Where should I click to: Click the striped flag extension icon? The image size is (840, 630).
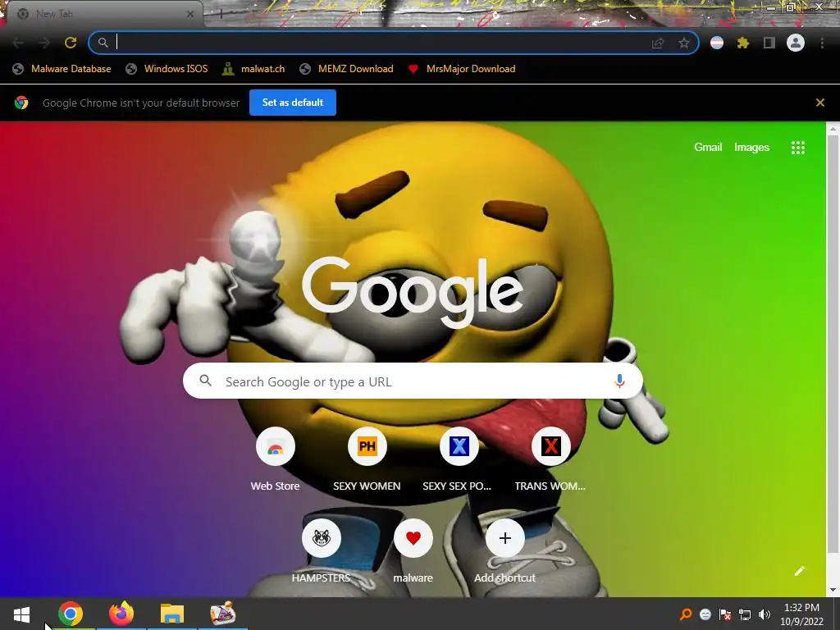click(717, 43)
